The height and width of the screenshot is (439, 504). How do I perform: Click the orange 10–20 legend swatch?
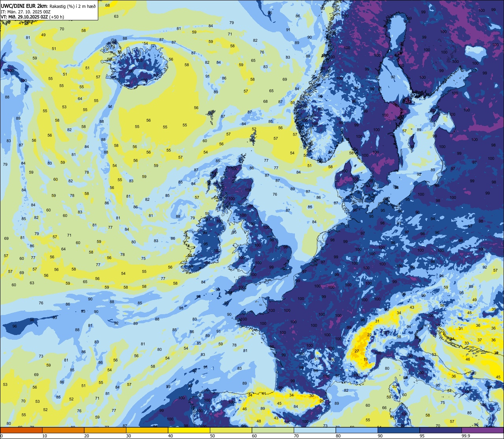(x=63, y=430)
